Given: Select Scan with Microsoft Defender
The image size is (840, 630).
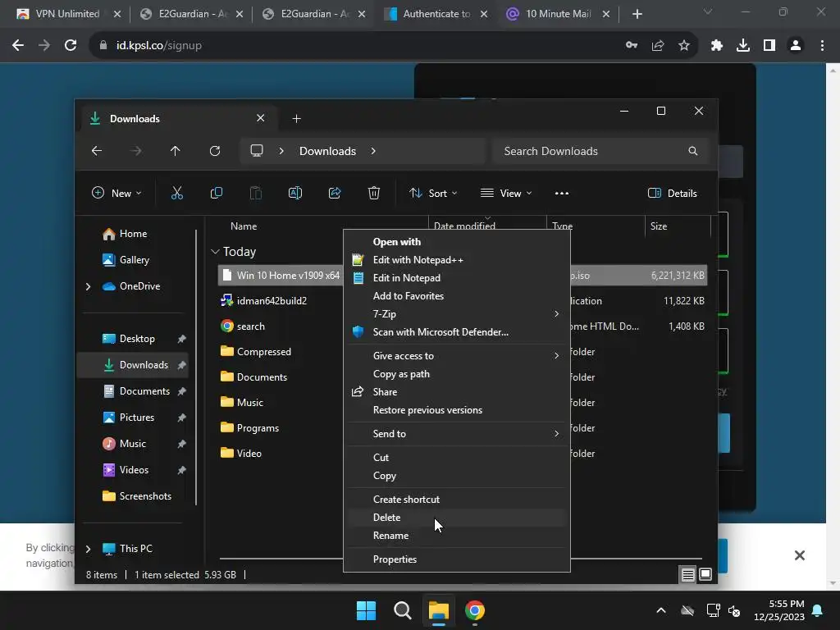Looking at the screenshot, I should 456,332.
